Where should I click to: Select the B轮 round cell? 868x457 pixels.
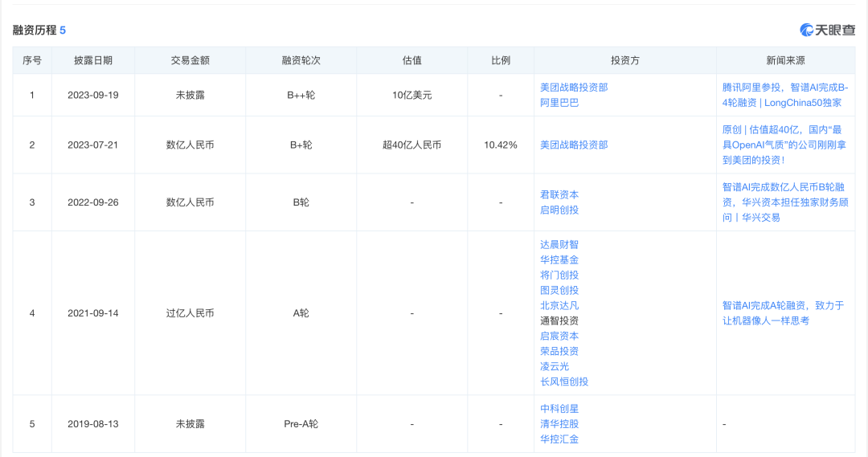point(301,202)
